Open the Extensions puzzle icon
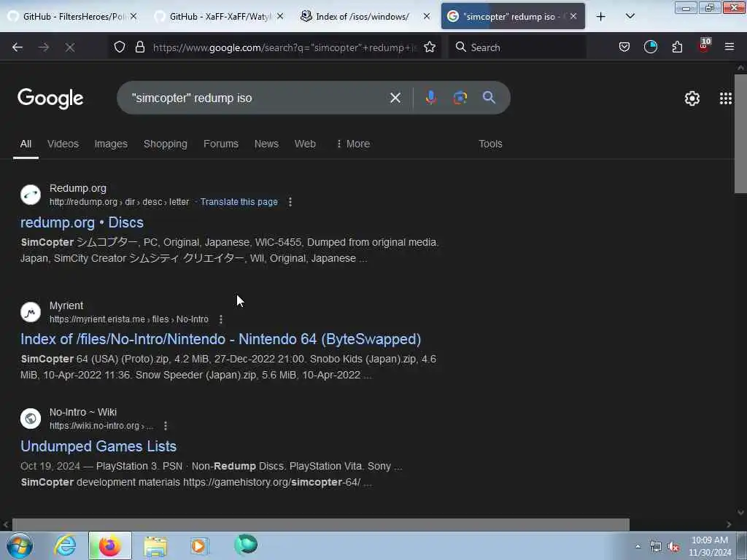Image resolution: width=747 pixels, height=560 pixels. [677, 47]
